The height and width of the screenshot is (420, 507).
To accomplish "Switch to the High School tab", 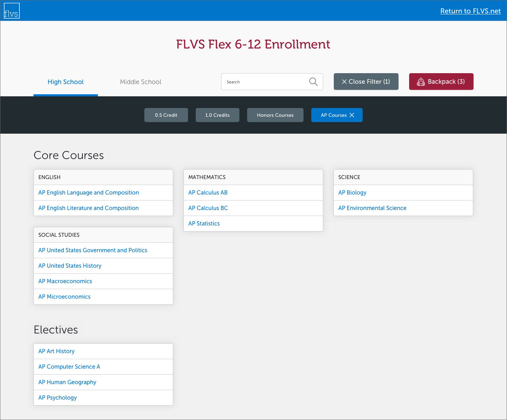I will click(x=65, y=82).
